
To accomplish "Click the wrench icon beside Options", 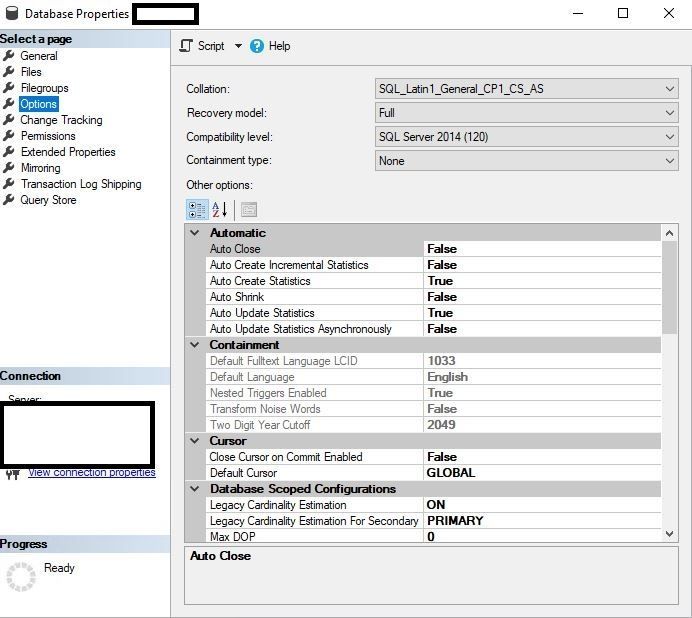I will pyautogui.click(x=9, y=104).
